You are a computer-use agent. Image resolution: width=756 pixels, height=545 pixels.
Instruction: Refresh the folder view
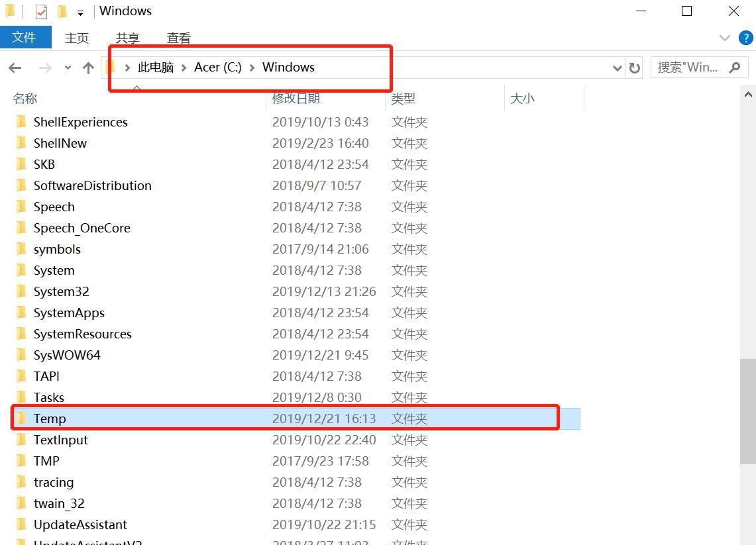pyautogui.click(x=635, y=68)
